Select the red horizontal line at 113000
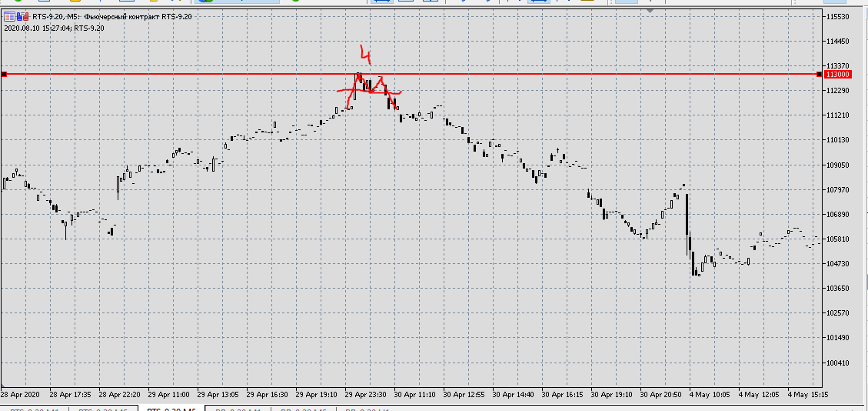The height and width of the screenshot is (411, 868). pyautogui.click(x=411, y=74)
